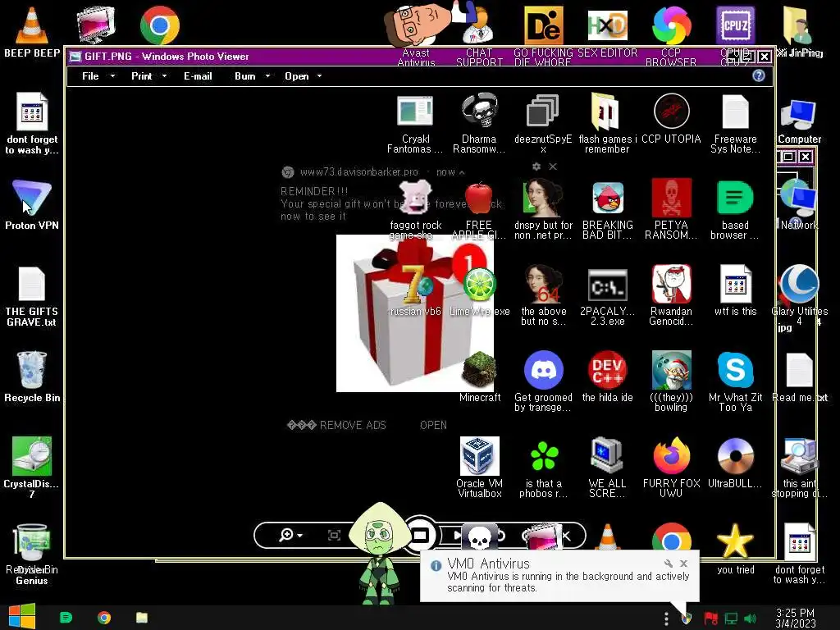Viewport: 840px width, 630px height.
Task: Start the slideshow with the center round button
Action: pos(420,535)
